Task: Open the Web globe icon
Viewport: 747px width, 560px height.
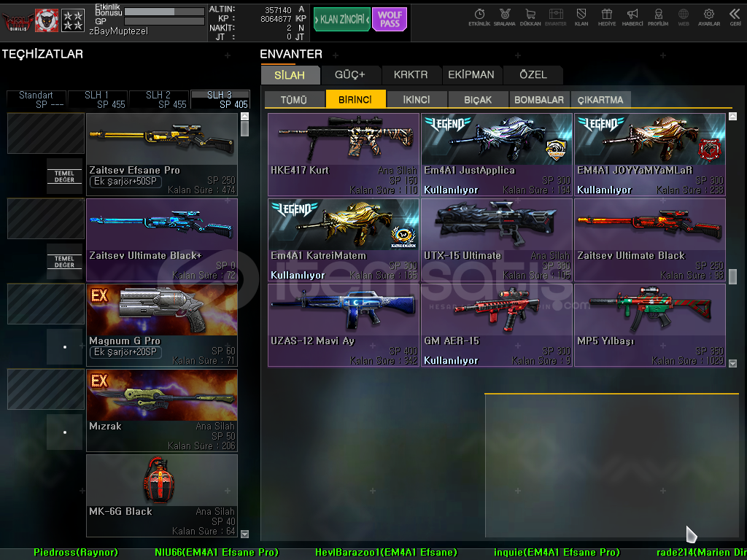Action: click(x=684, y=17)
